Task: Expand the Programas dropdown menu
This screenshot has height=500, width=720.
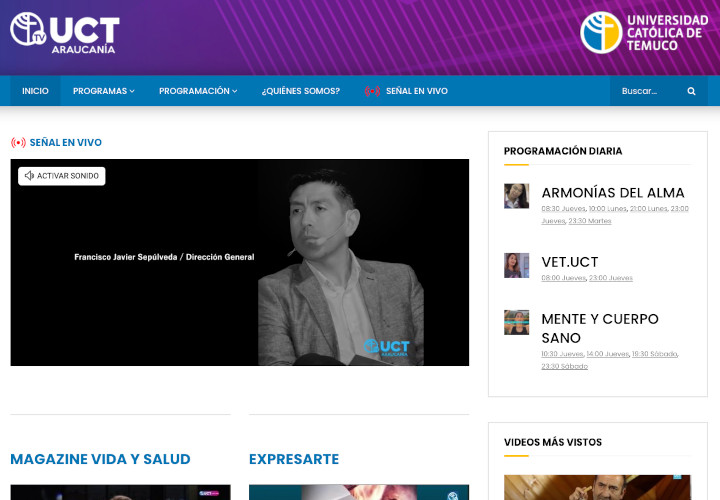Action: (x=103, y=91)
